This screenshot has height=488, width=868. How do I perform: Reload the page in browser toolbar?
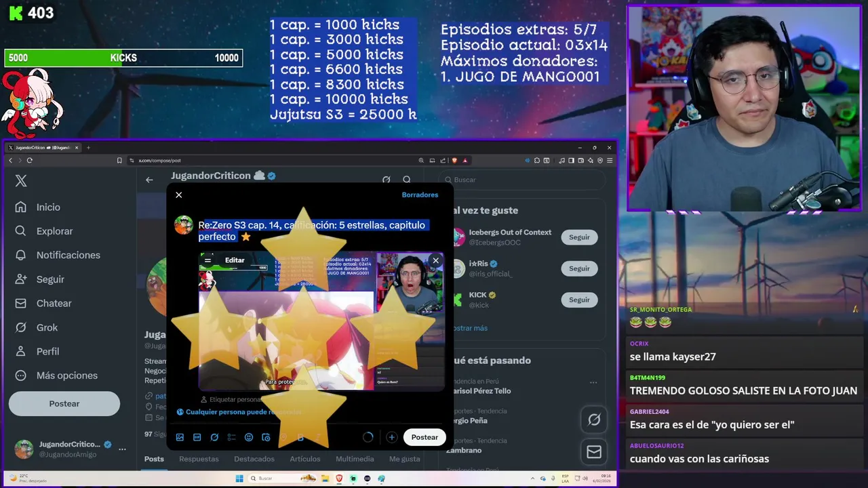tap(29, 161)
